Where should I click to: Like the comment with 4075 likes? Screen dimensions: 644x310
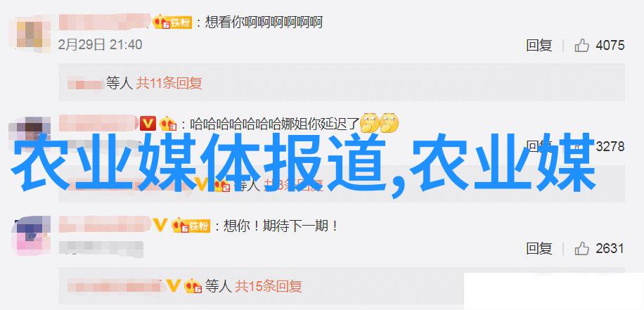pyautogui.click(x=582, y=45)
